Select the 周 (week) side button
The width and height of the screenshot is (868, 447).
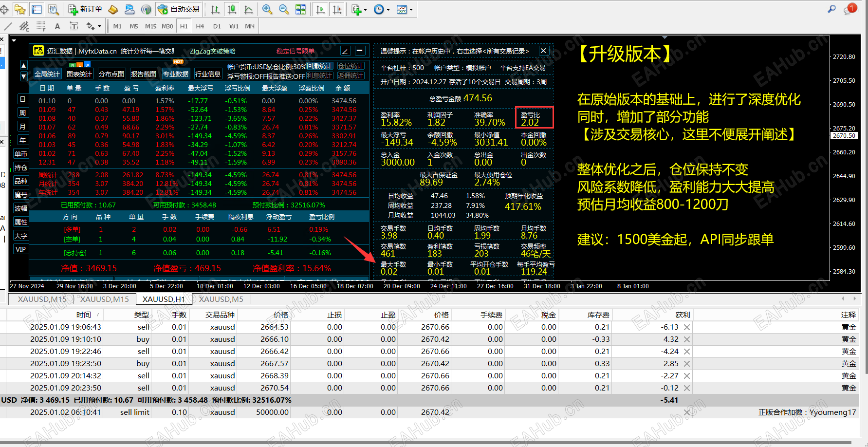(x=22, y=113)
